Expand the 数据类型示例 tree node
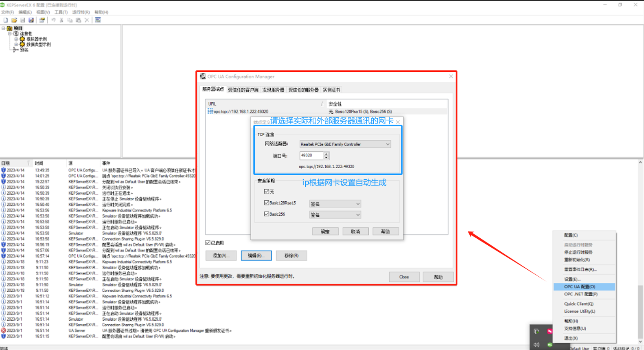 click(x=16, y=44)
